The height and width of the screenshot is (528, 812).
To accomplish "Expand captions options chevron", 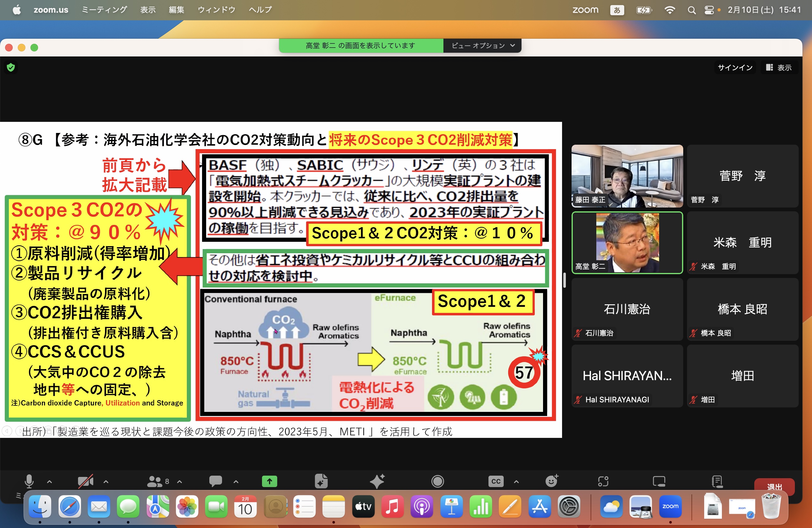I will pos(517,482).
